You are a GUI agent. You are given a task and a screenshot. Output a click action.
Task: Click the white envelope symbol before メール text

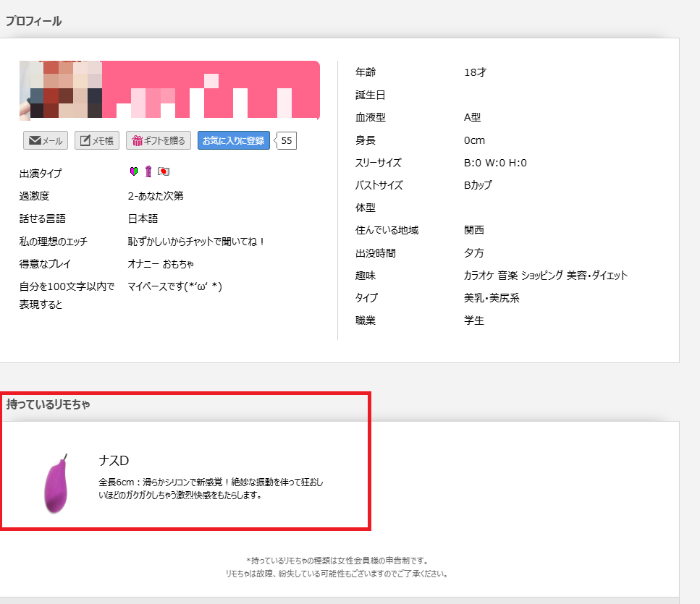coord(35,140)
